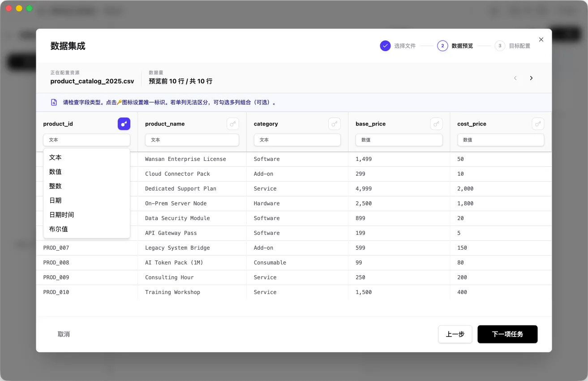Close the 数据集成 dialog with X

[541, 39]
